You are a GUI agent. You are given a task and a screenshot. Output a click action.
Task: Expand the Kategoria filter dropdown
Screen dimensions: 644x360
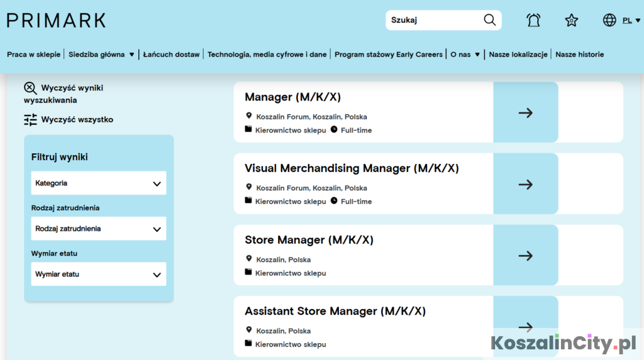pyautogui.click(x=99, y=183)
